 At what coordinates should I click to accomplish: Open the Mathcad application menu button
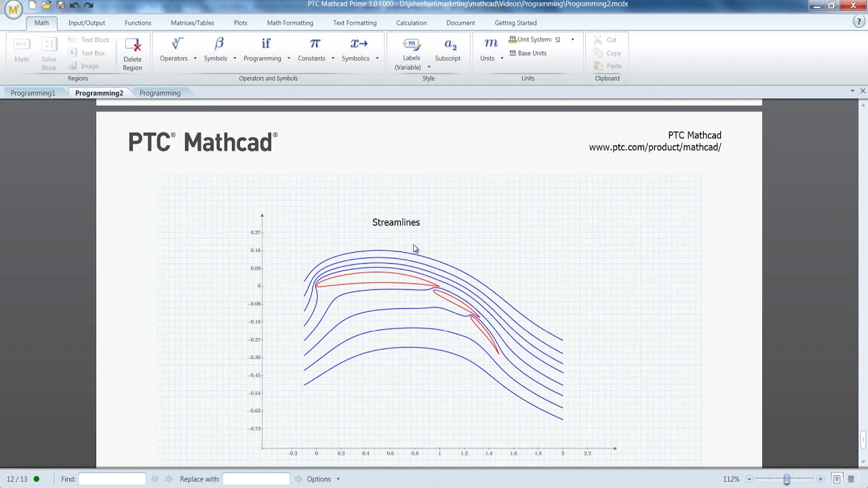tap(13, 9)
